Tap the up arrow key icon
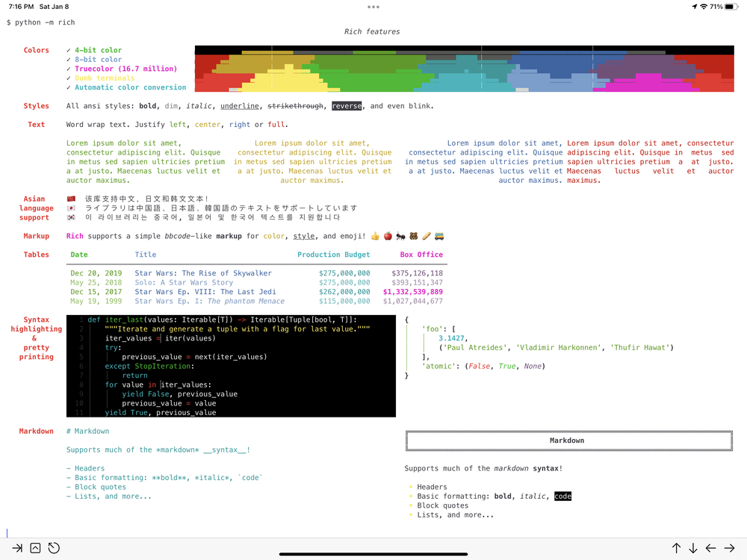This screenshot has width=747, height=560. (676, 548)
